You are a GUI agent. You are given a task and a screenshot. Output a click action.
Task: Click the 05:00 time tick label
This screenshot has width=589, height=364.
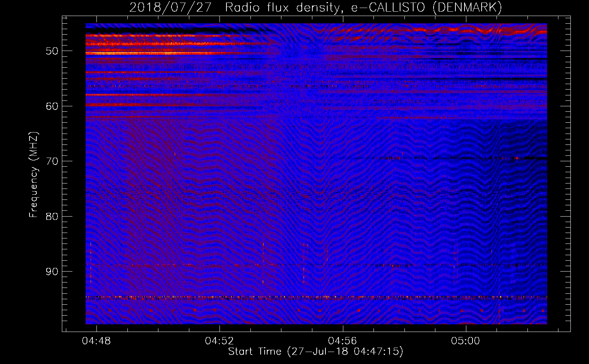466,341
